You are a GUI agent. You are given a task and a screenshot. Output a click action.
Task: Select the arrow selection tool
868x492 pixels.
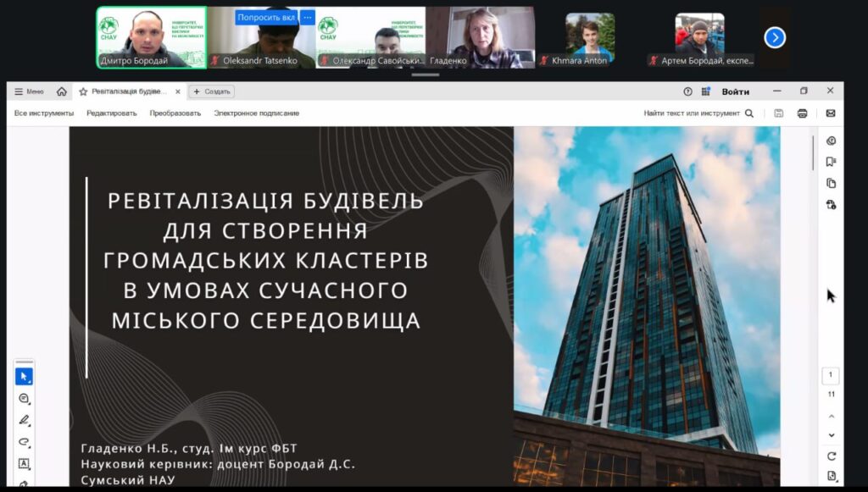pyautogui.click(x=24, y=376)
